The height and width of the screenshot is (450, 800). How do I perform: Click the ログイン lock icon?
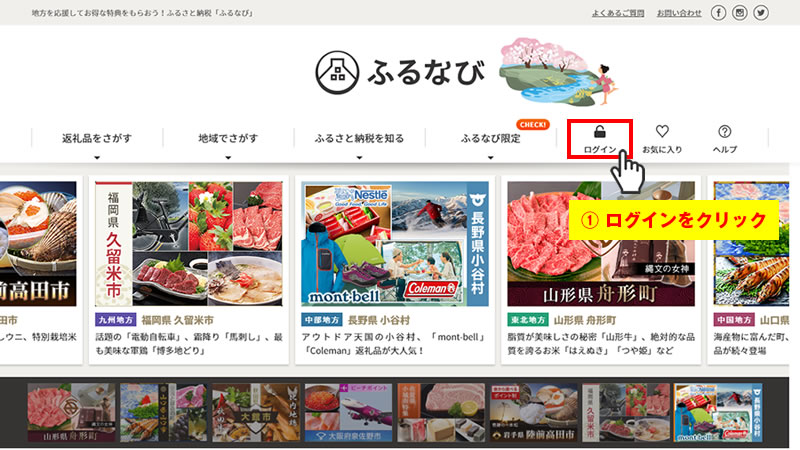pos(600,132)
